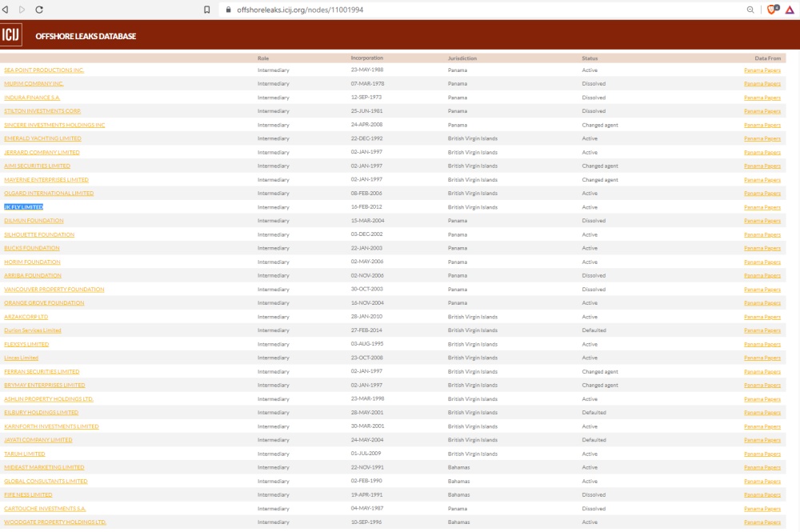Click the browser back arrow

coord(6,10)
